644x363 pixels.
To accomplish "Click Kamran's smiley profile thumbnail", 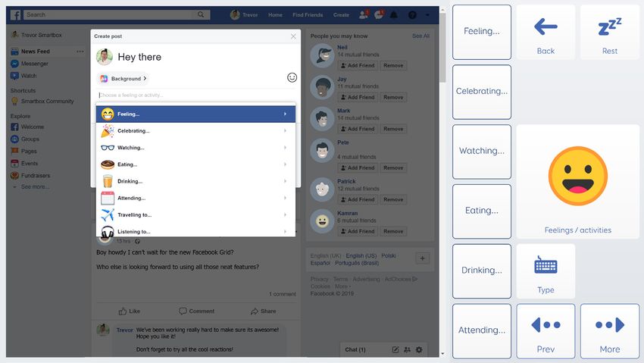I will pyautogui.click(x=323, y=222).
